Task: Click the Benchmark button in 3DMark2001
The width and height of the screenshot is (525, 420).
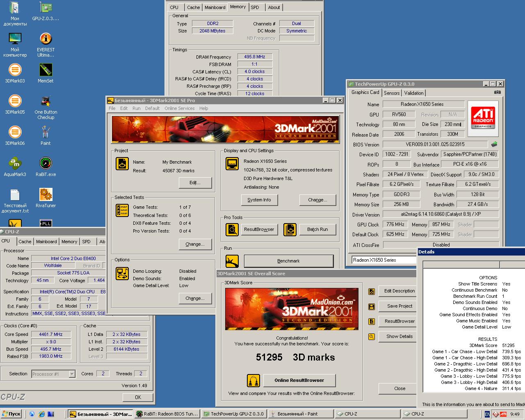Action: [288, 261]
